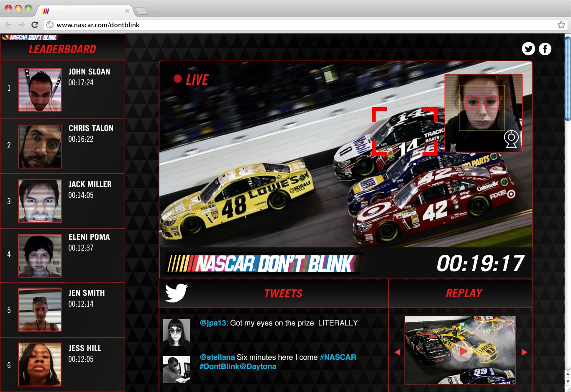
Task: Click the globe site info icon
Action: tap(50, 25)
